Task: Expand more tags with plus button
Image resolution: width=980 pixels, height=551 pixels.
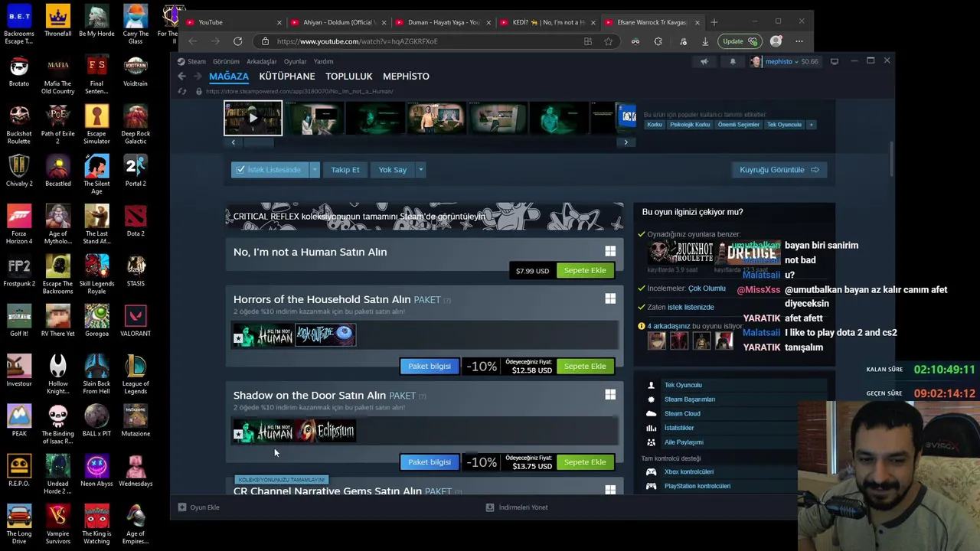Action: pos(811,125)
